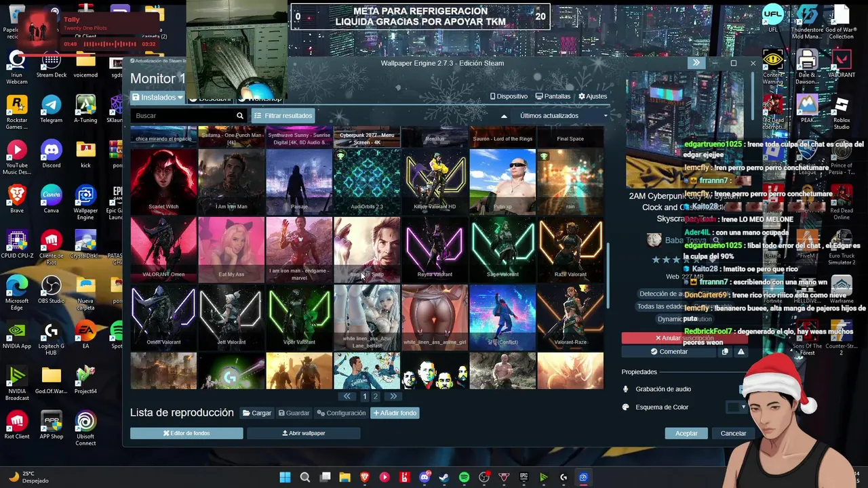Select Reyna Valorant wallpaper
868x488 pixels.
(435, 249)
